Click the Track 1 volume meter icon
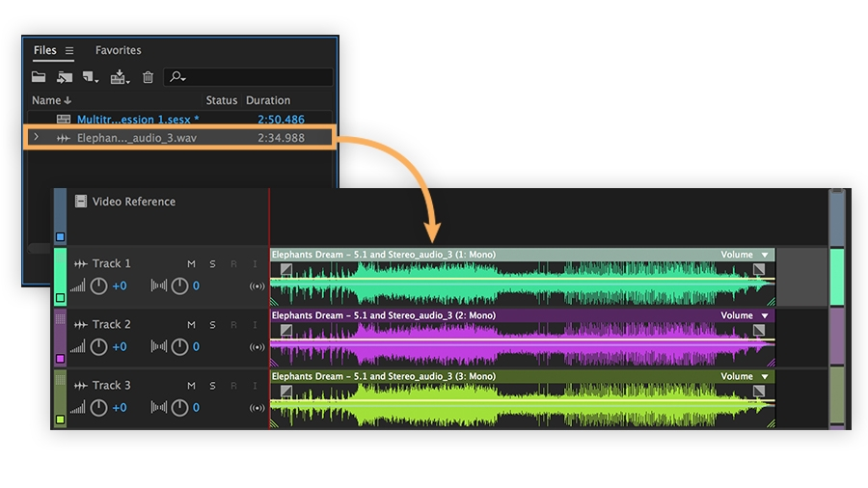The height and width of the screenshot is (488, 868). (77, 286)
